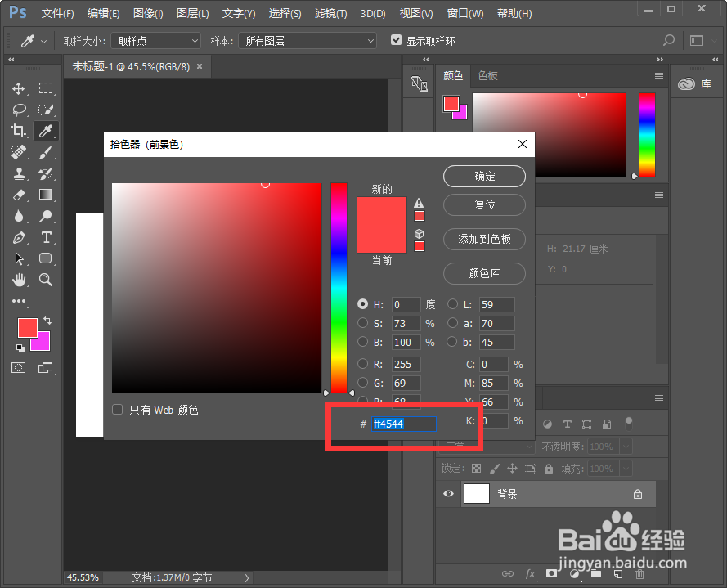Viewport: 727px width, 588px height.
Task: Click the hex color value field
Action: [403, 424]
